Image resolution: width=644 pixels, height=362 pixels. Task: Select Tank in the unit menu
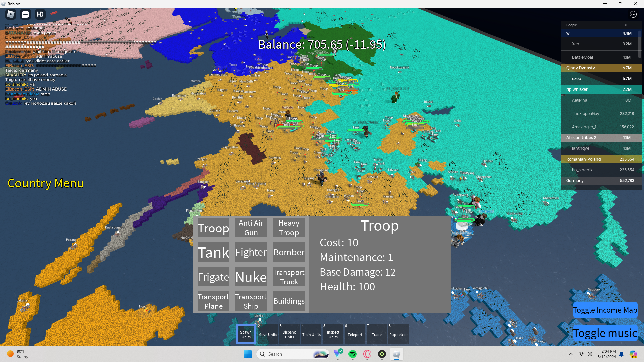[213, 252]
